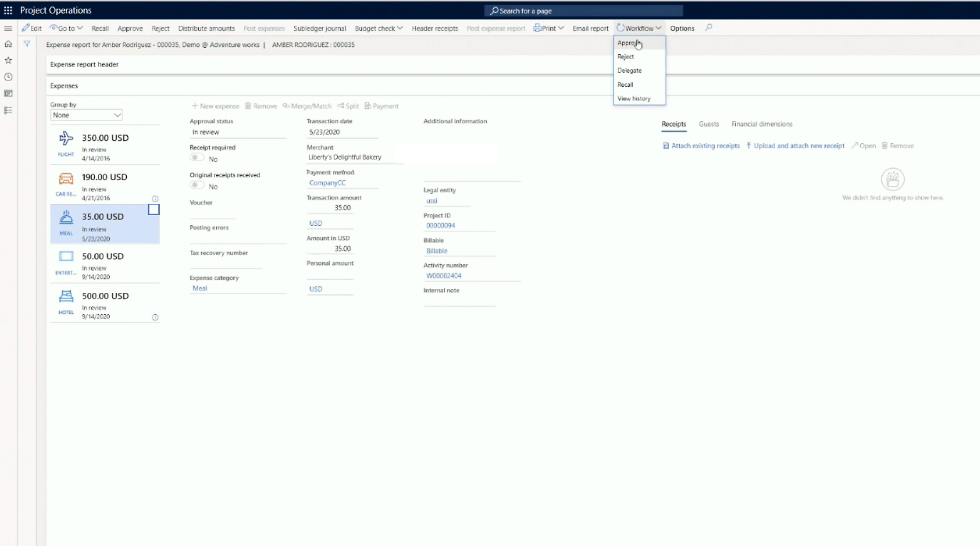Expand the Workflow dropdown menu
The width and height of the screenshot is (980, 546).
(639, 28)
